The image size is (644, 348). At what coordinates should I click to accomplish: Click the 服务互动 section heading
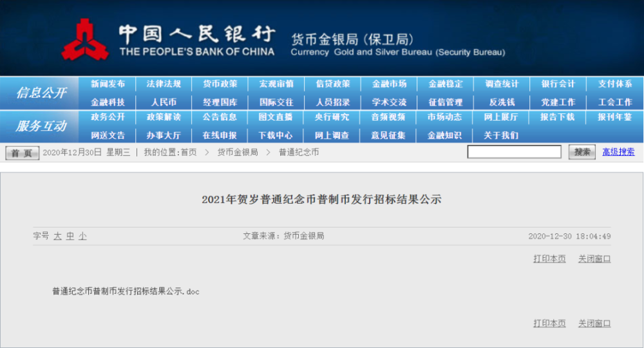pos(41,126)
